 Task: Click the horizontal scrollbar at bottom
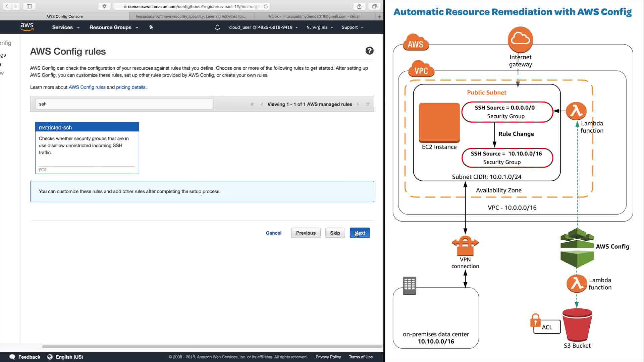(211, 346)
